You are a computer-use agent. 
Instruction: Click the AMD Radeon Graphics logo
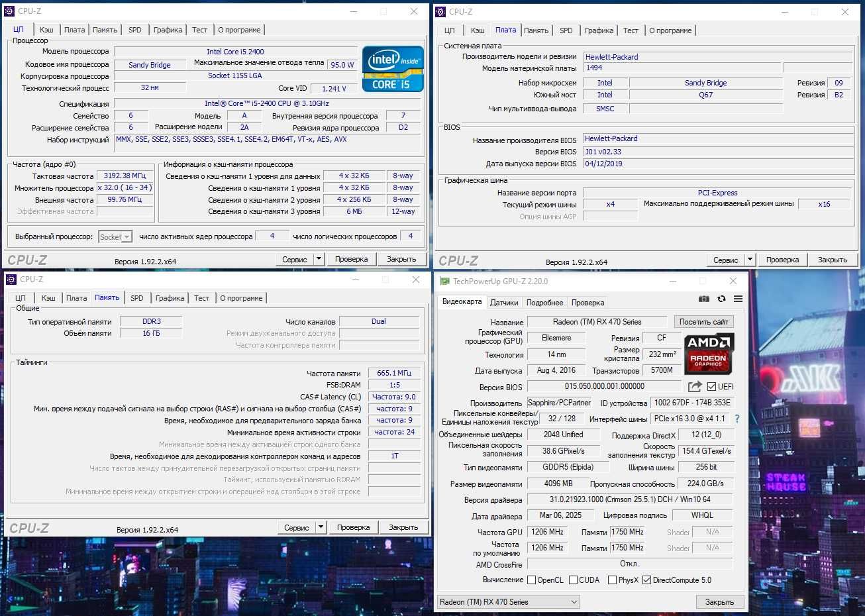[709, 354]
